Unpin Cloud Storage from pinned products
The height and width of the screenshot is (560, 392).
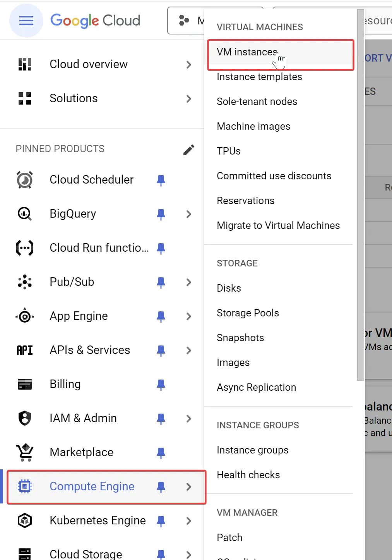click(x=161, y=555)
